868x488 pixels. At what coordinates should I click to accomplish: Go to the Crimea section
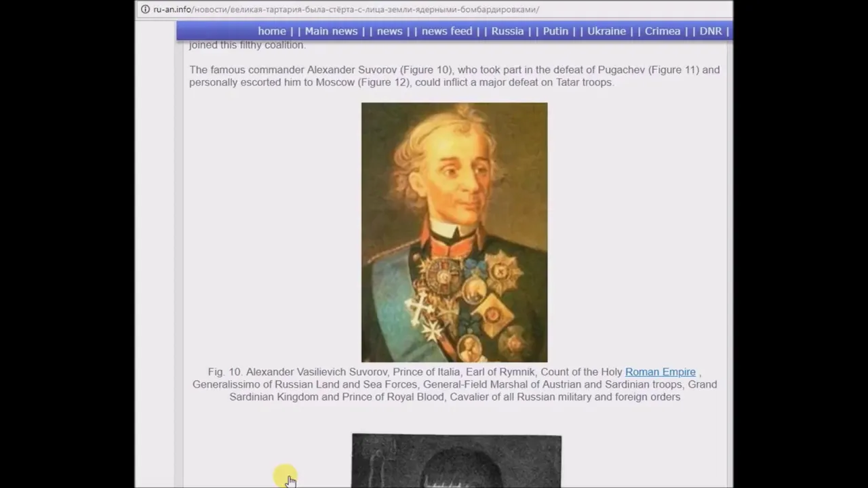click(x=663, y=31)
